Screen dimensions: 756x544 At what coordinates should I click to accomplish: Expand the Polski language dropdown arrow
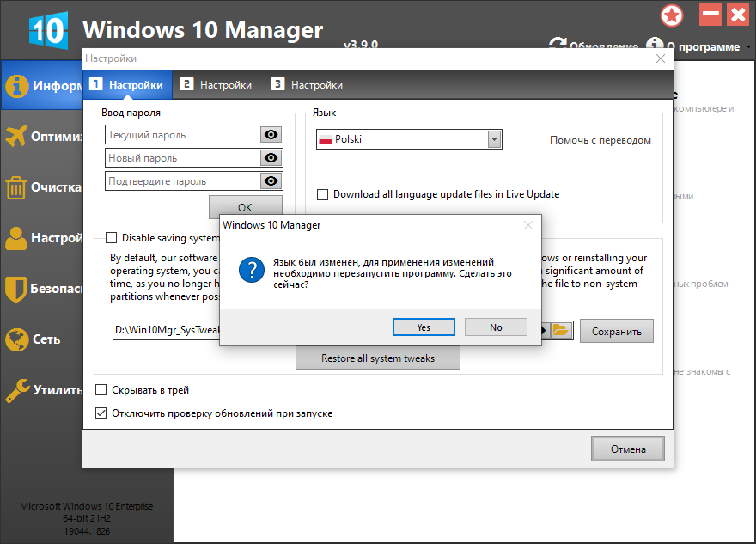[494, 139]
